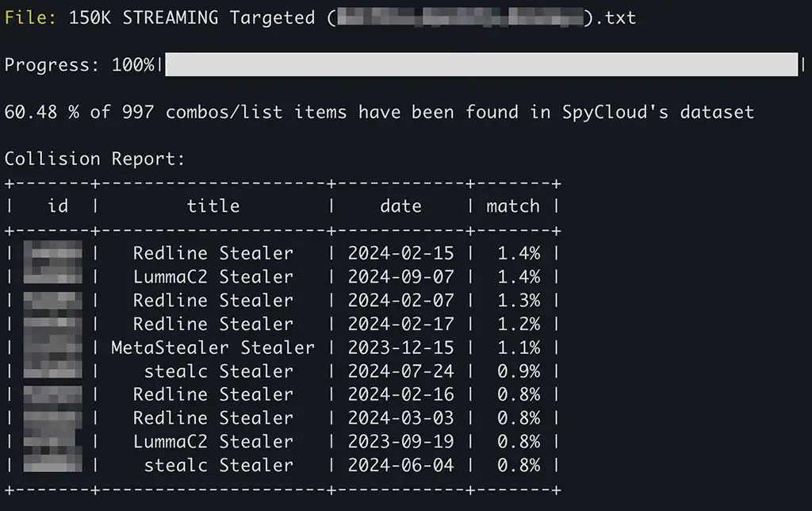Click the 1.3% match value

(519, 301)
